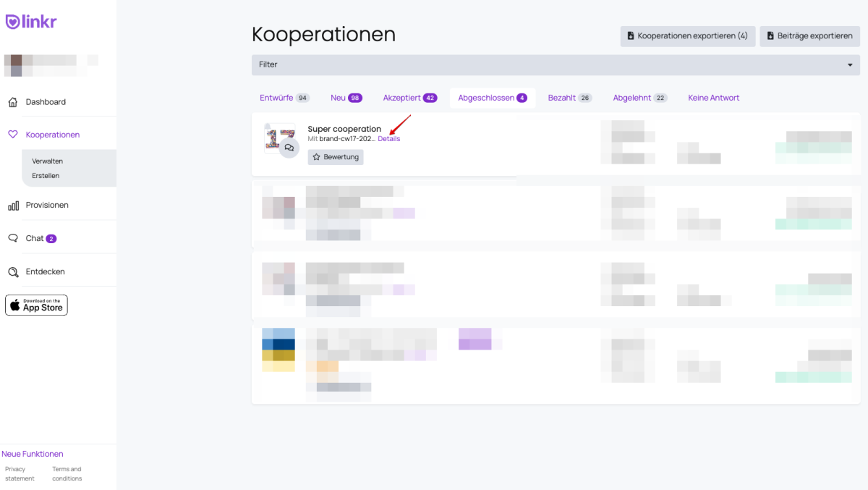Click the Entdecken magnifier icon

point(13,272)
